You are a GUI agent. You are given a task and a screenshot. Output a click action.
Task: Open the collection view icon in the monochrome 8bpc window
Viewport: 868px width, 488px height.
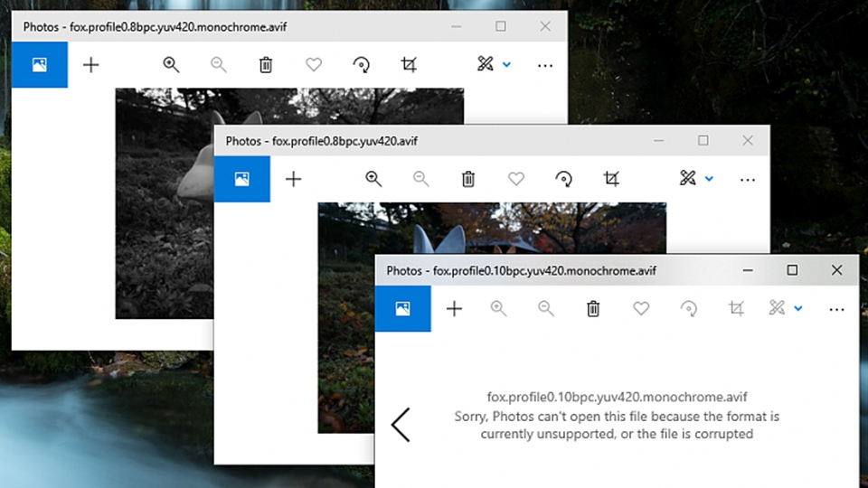point(39,65)
